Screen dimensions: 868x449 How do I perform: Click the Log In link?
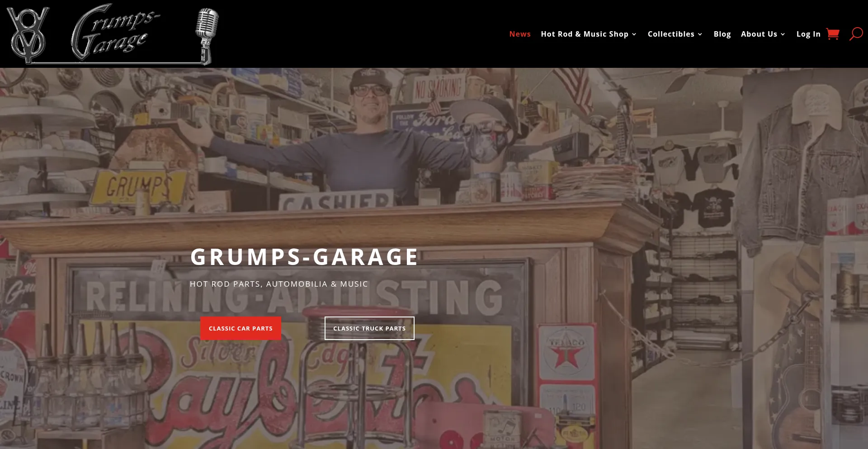pyautogui.click(x=808, y=34)
